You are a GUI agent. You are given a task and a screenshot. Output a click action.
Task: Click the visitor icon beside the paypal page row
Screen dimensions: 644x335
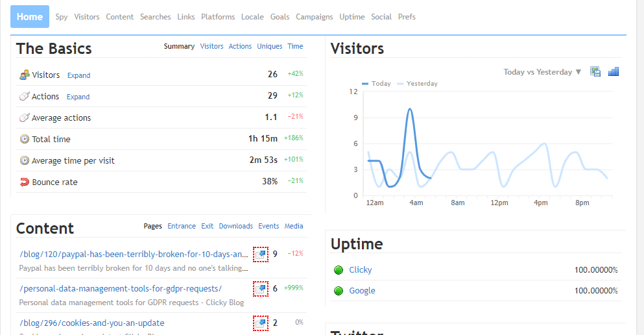[261, 254]
